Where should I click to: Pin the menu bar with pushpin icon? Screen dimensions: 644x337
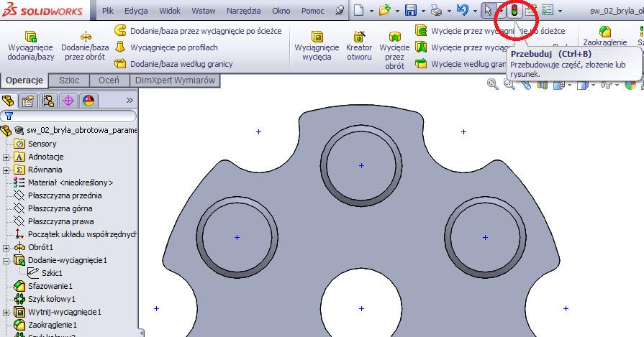[x=339, y=11]
